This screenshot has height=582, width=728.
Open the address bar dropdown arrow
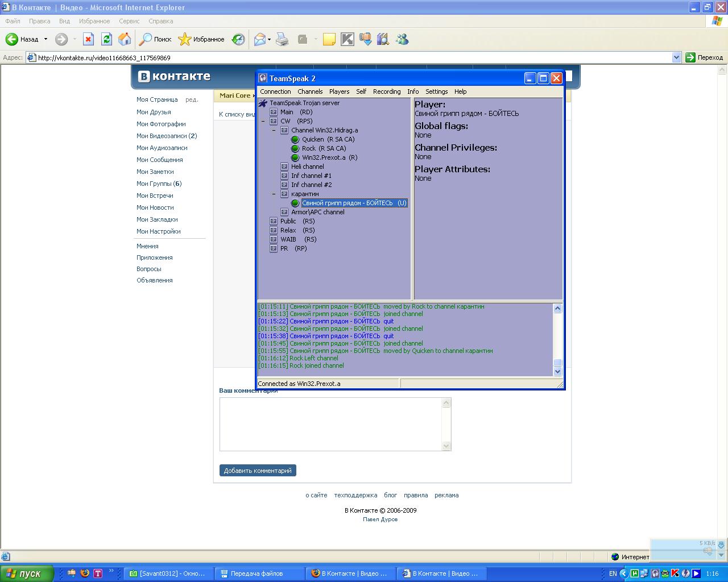pos(676,57)
